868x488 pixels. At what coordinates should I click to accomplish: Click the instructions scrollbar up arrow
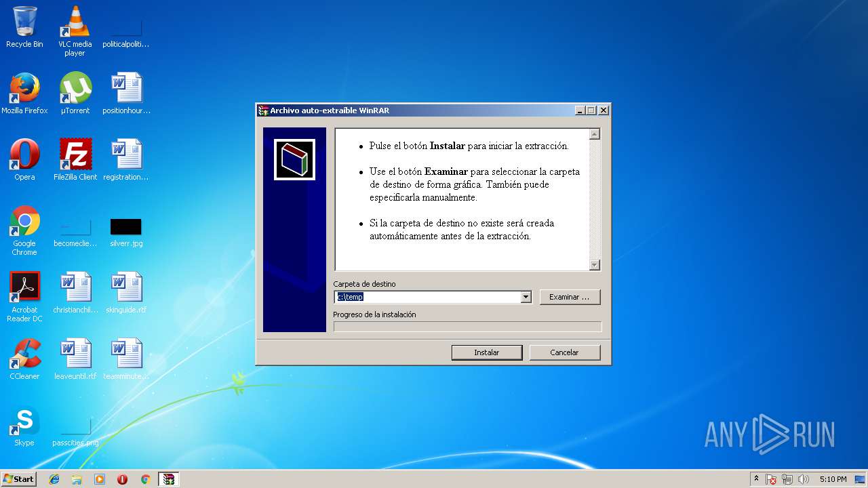[595, 134]
